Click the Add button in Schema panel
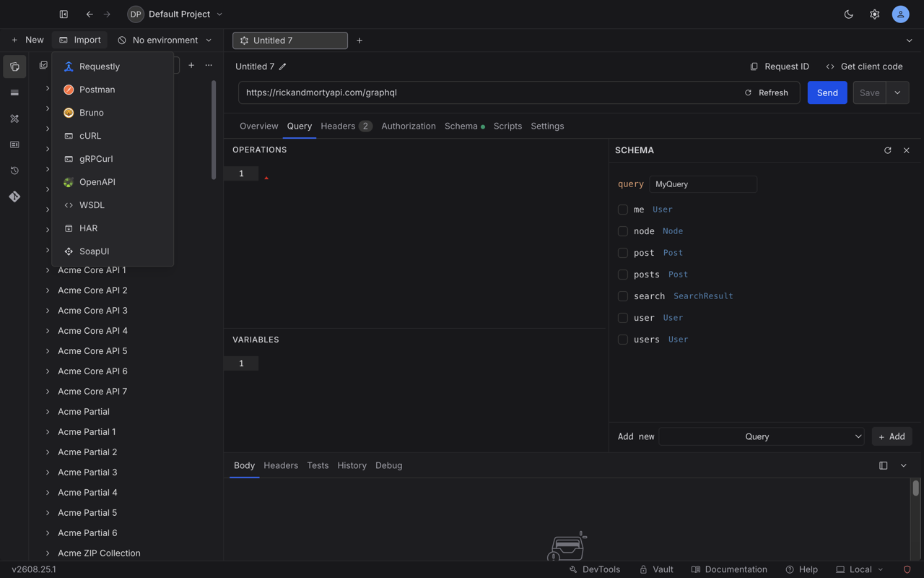The width and height of the screenshot is (924, 578). pyautogui.click(x=892, y=436)
